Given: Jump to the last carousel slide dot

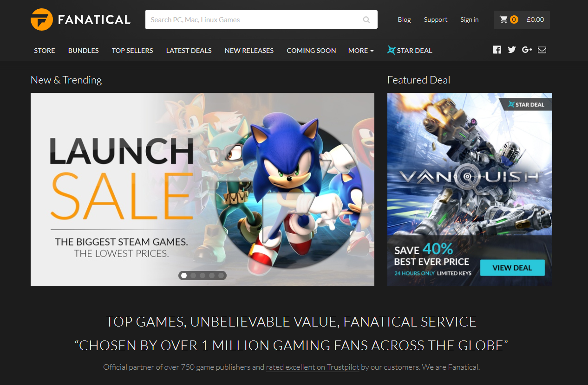Looking at the screenshot, I should point(221,276).
